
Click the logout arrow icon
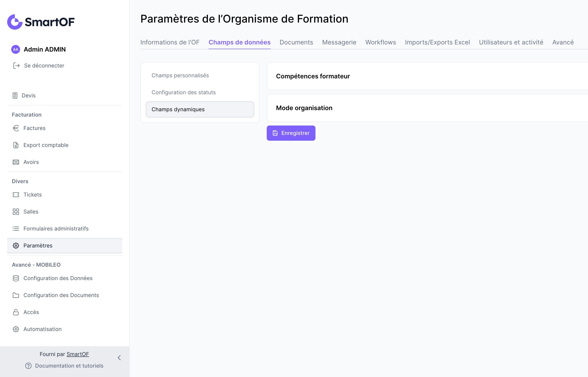click(16, 66)
